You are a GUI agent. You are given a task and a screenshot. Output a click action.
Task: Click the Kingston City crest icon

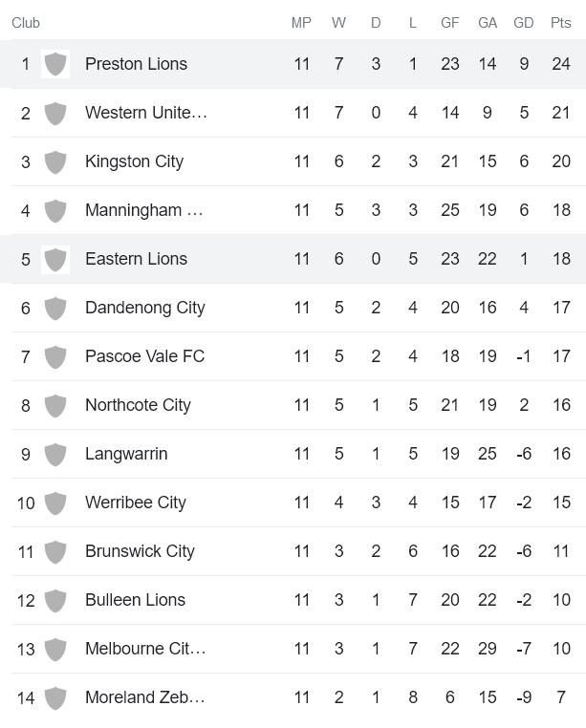[55, 161]
